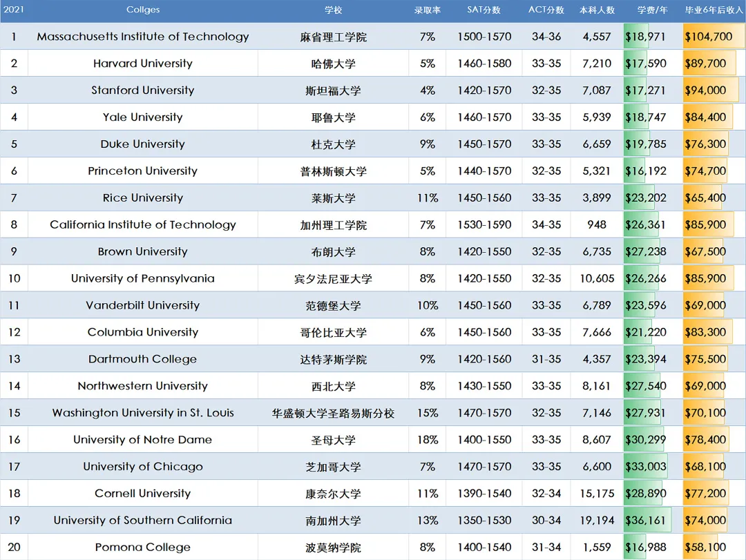Select the '录取率' column header
Viewport: 746px width, 560px height.
click(428, 10)
